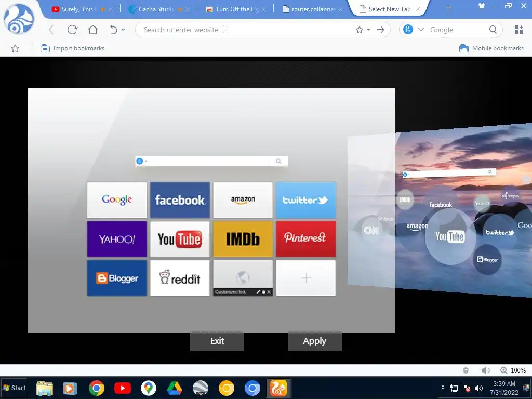The image size is (532, 399).
Task: Open bookmark star dropdown arrow
Action: (x=368, y=30)
